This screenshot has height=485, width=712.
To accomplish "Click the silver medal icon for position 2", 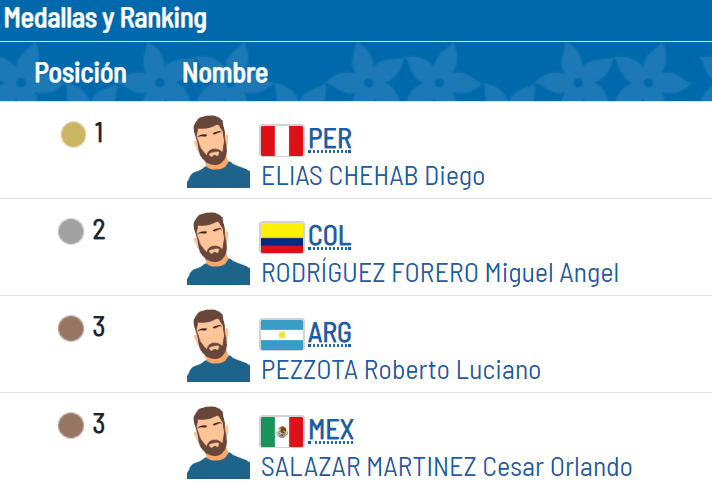I will tap(71, 231).
